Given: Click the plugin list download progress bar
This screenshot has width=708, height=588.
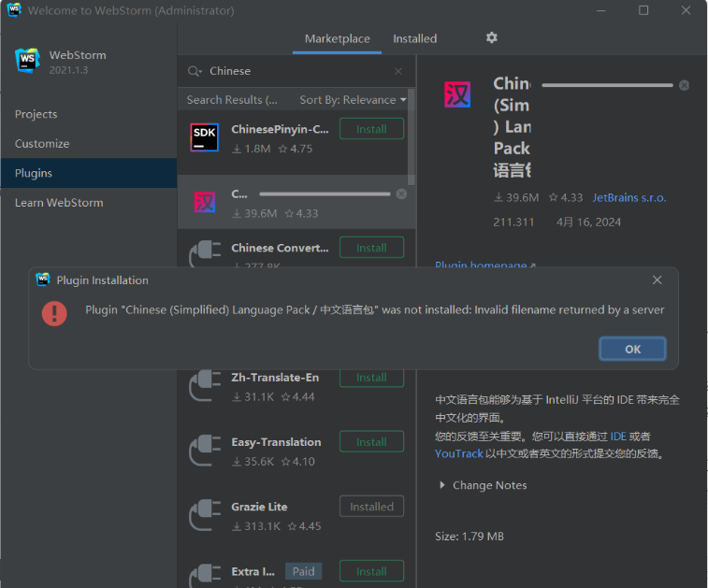Looking at the screenshot, I should [325, 194].
